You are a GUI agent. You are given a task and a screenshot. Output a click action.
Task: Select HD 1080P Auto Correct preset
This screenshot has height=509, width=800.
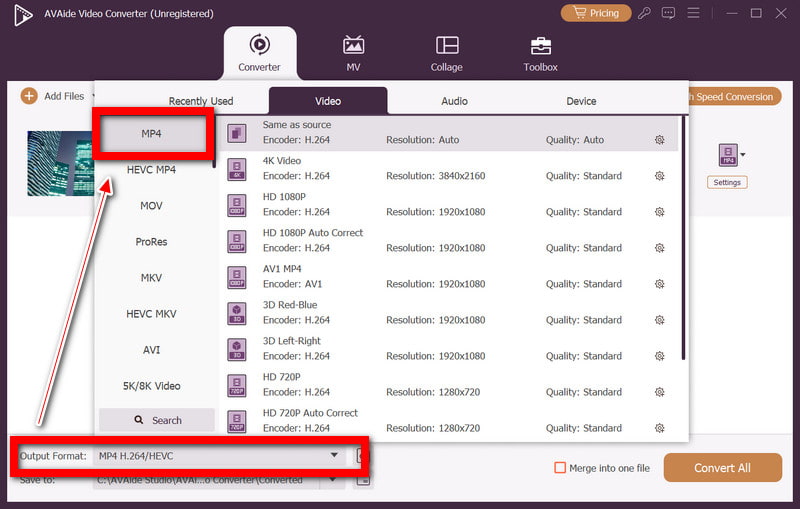(449, 240)
